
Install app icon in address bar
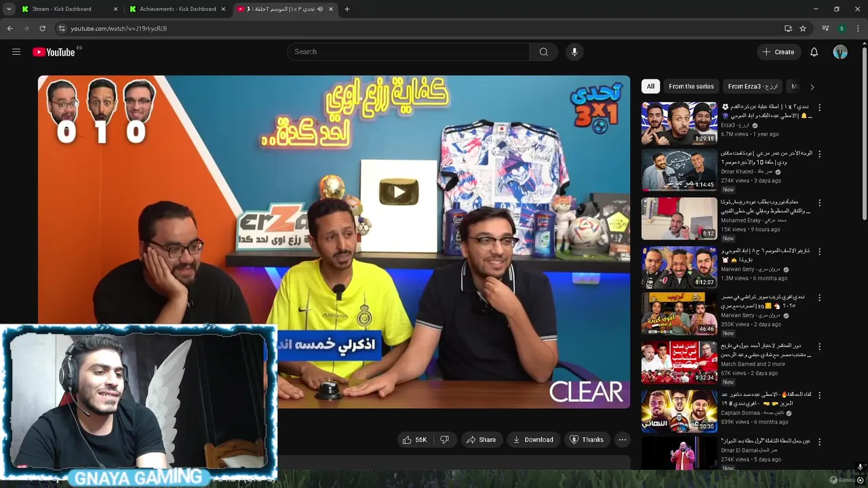788,28
